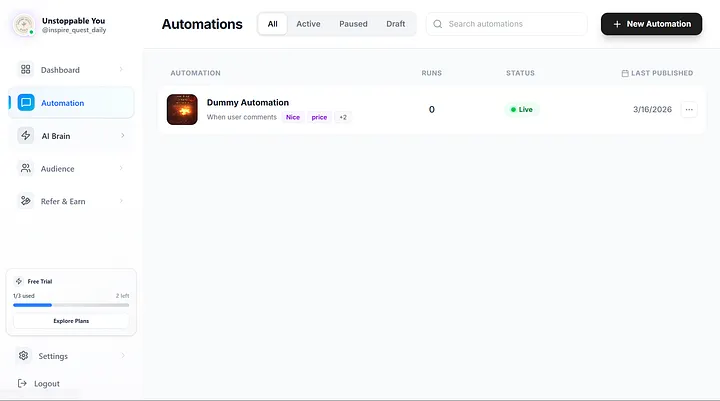Select the All filter tab
The width and height of the screenshot is (720, 401).
point(272,24)
